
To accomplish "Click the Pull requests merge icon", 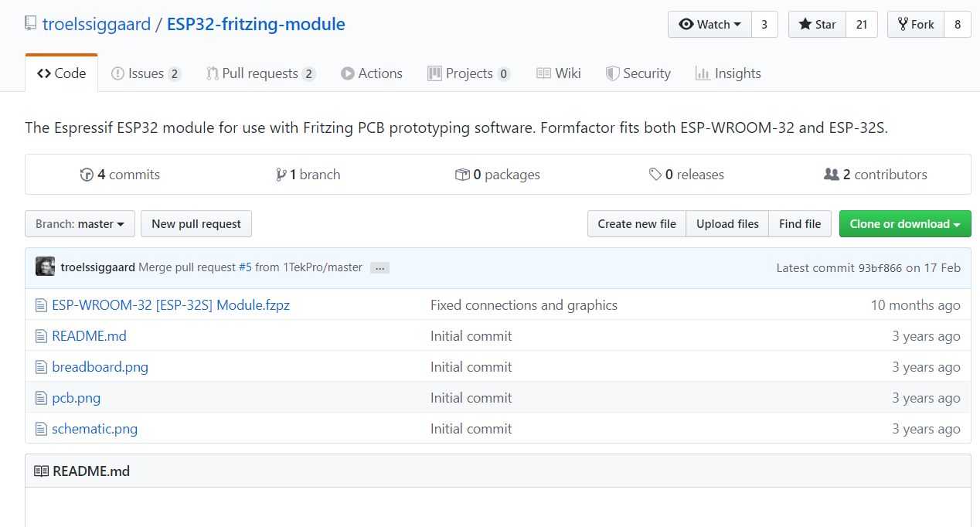I will [213, 73].
